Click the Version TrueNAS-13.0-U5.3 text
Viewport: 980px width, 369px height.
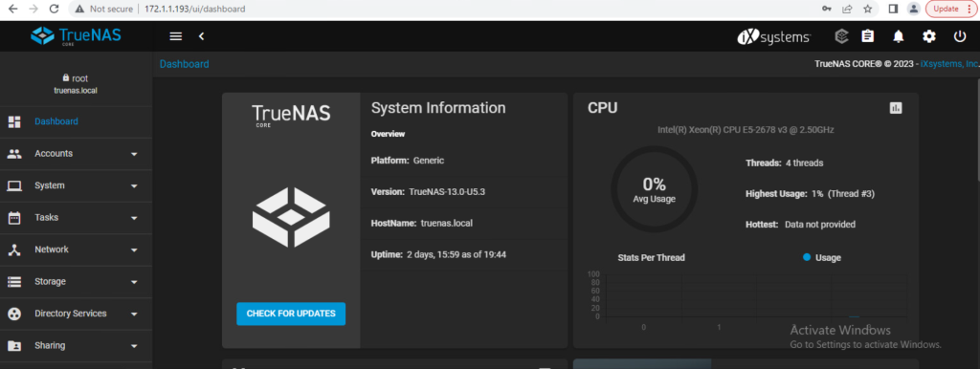click(x=428, y=192)
